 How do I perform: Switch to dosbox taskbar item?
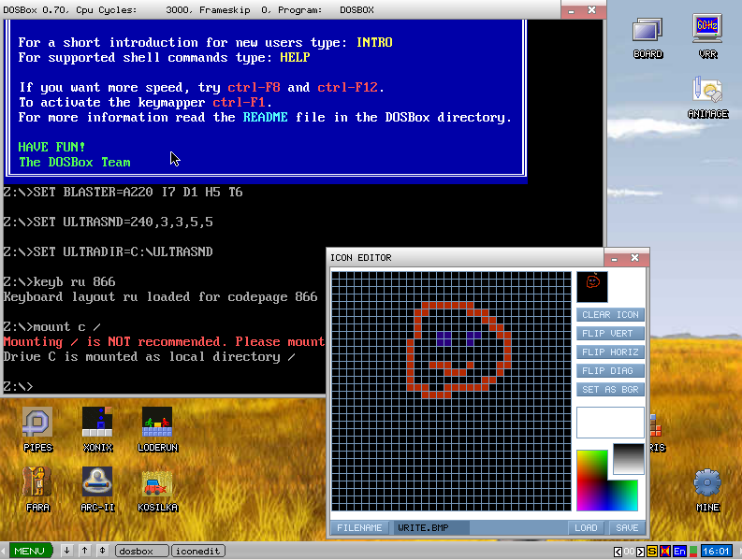coord(142,551)
